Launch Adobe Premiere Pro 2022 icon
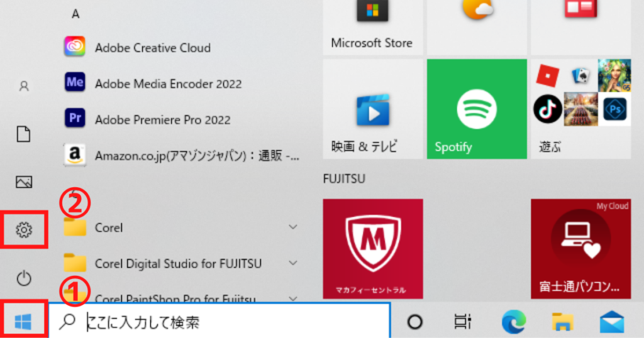Screen dimensions: 644x338 click(x=75, y=119)
